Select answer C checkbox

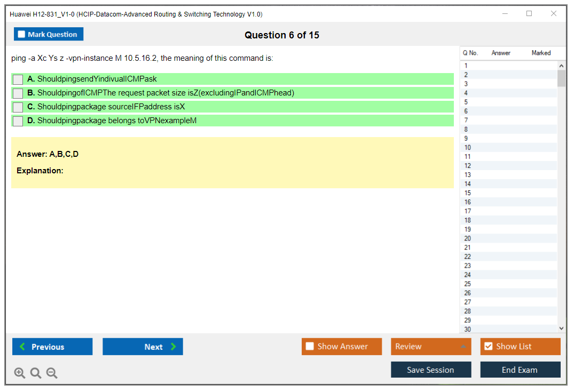tap(18, 107)
